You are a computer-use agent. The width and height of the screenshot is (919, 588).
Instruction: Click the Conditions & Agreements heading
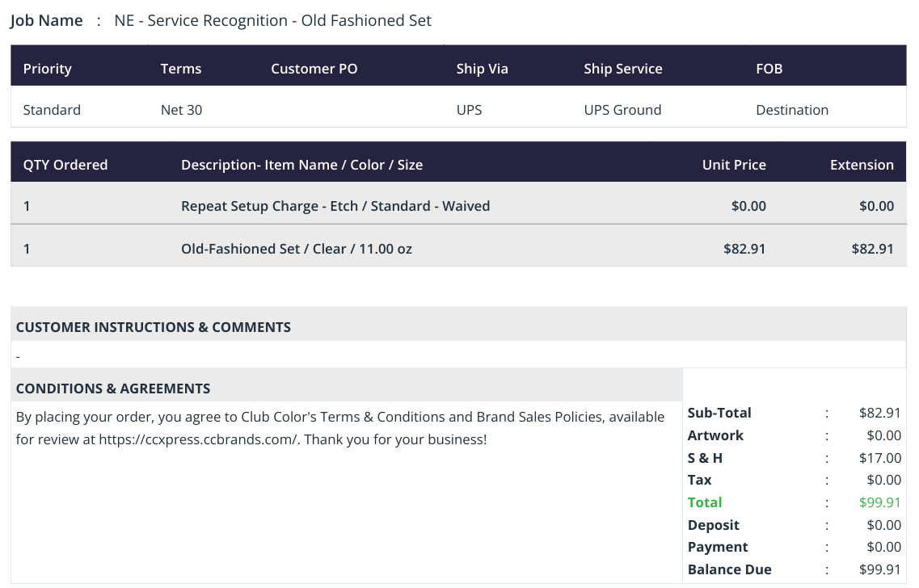(112, 388)
